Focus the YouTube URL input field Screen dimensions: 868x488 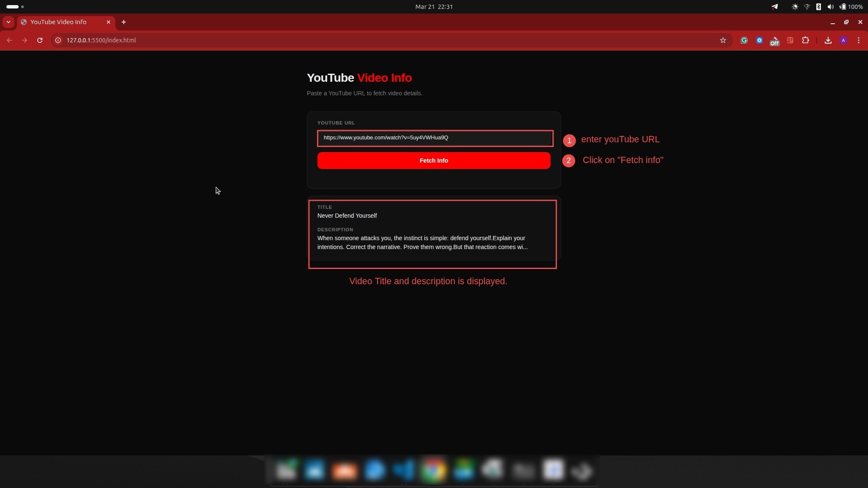click(434, 138)
